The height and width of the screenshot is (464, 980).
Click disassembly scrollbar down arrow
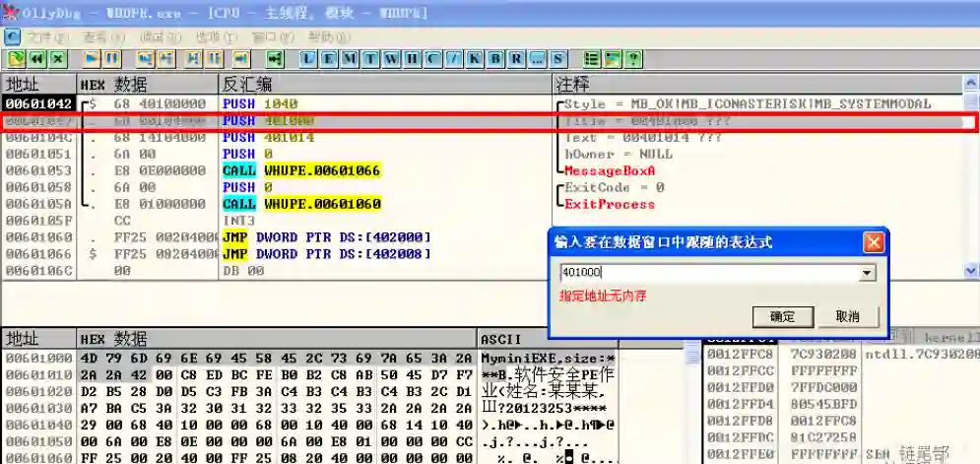[x=970, y=271]
